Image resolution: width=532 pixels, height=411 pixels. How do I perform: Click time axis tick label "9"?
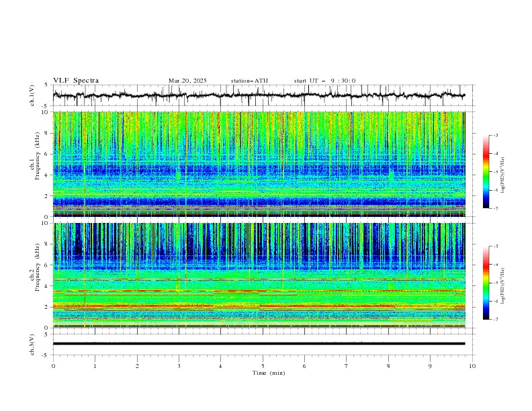430,366
